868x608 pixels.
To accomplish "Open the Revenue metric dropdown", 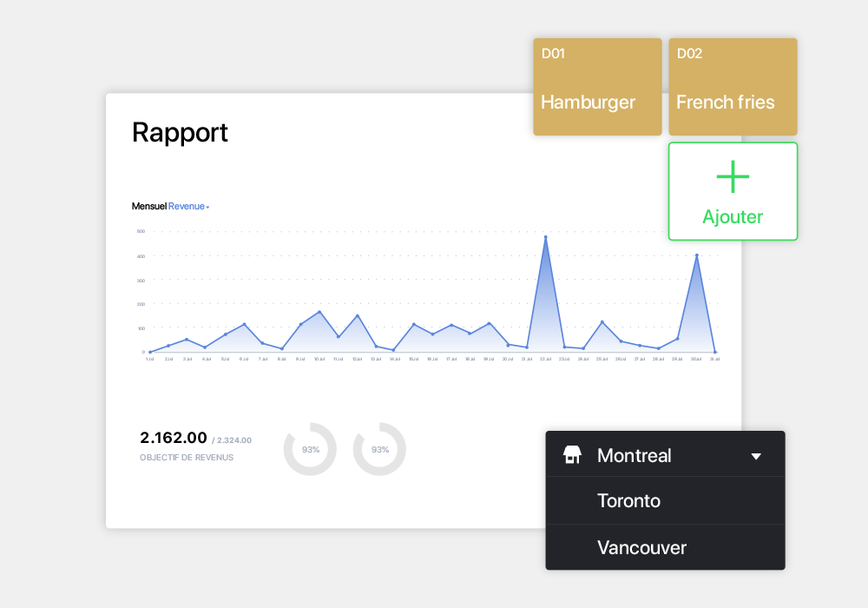I will click(x=188, y=207).
